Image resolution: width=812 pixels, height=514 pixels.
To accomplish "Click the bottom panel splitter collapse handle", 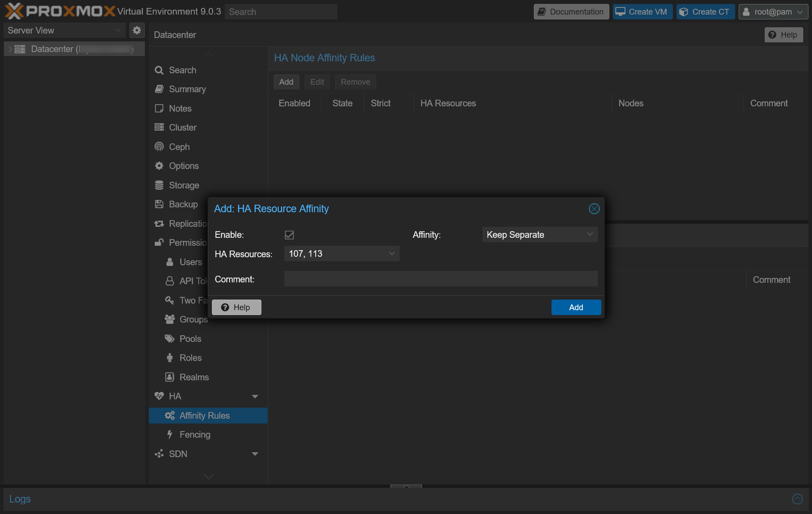I will coord(406,486).
